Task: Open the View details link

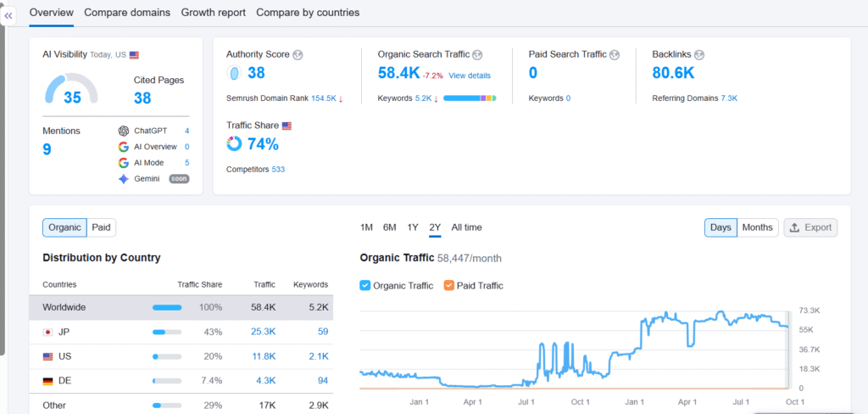Action: (x=470, y=76)
